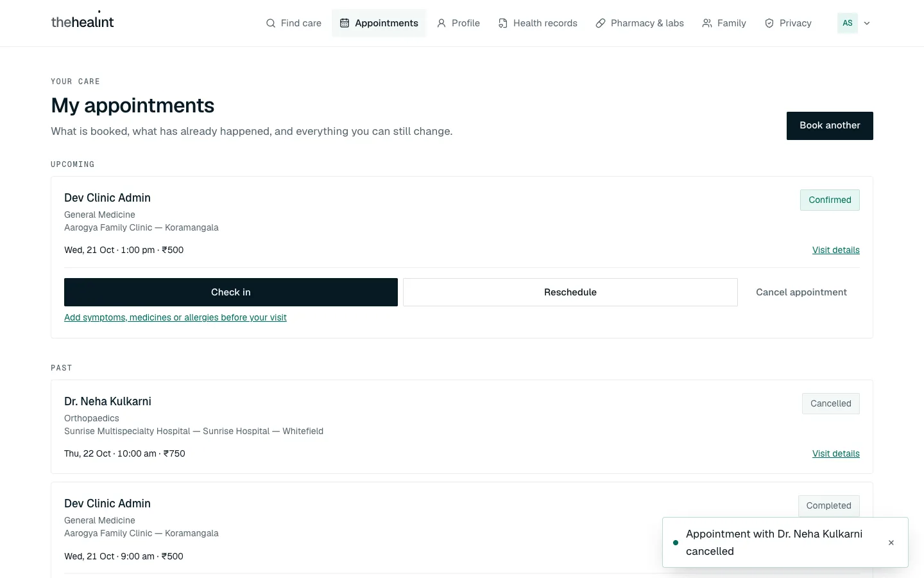Click the Profile person icon

[441, 23]
